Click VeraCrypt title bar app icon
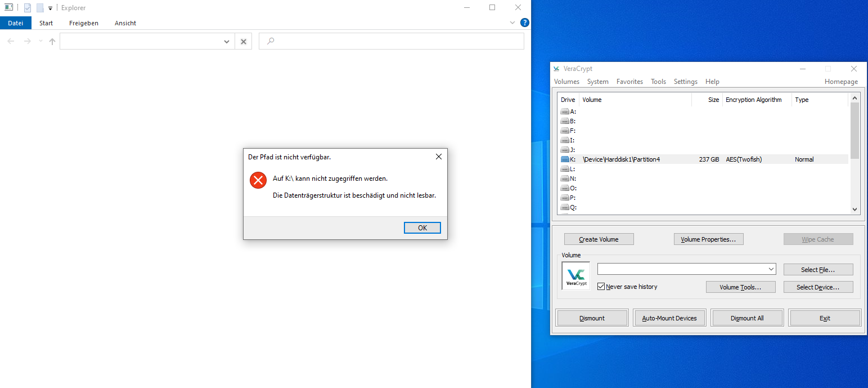The height and width of the screenshot is (388, 868). coord(556,69)
